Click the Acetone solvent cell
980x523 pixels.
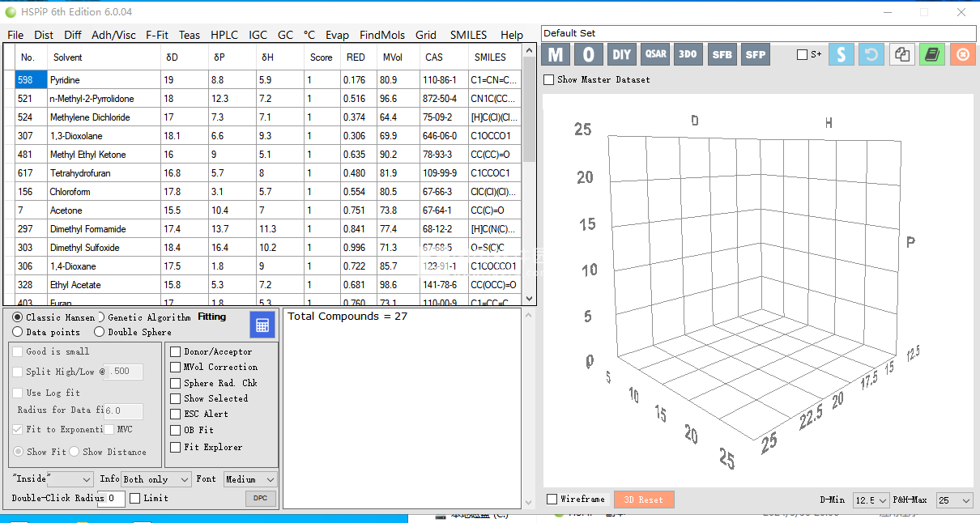104,210
